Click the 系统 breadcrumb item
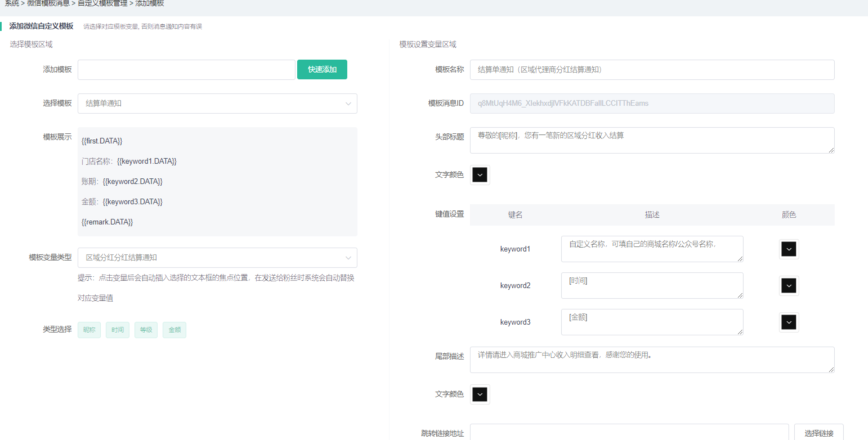The height and width of the screenshot is (440, 868). tap(11, 3)
